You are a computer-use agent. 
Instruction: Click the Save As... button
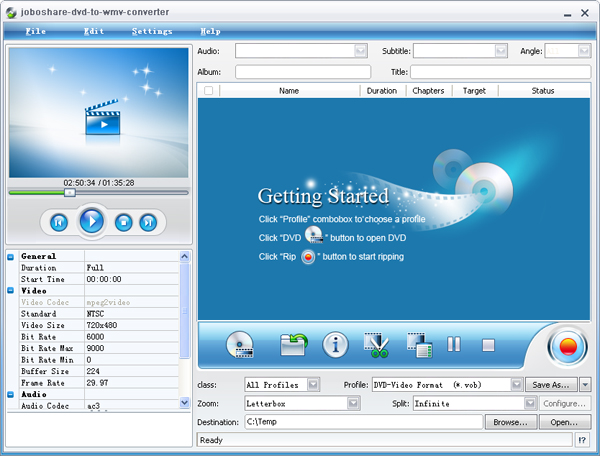[x=551, y=384]
